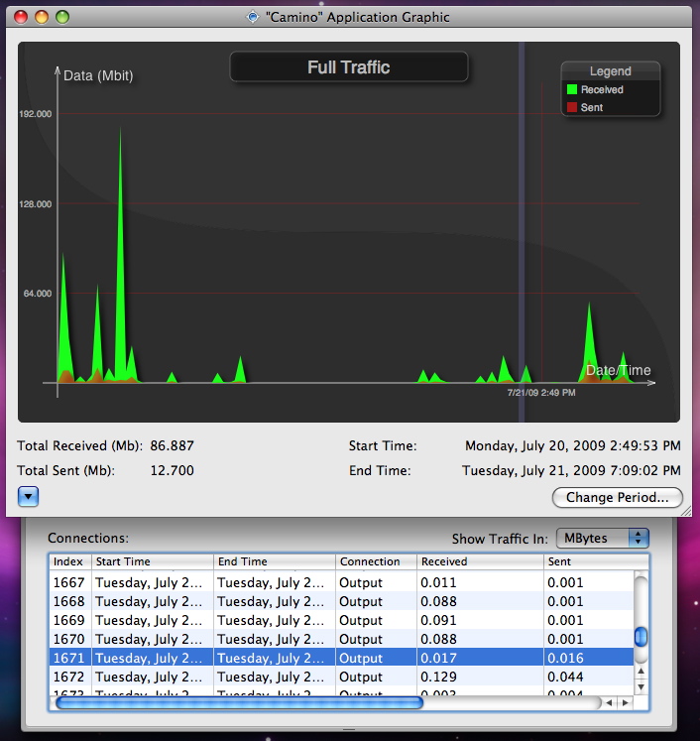
Task: Click the 128.000 axis label
Action: tap(36, 204)
